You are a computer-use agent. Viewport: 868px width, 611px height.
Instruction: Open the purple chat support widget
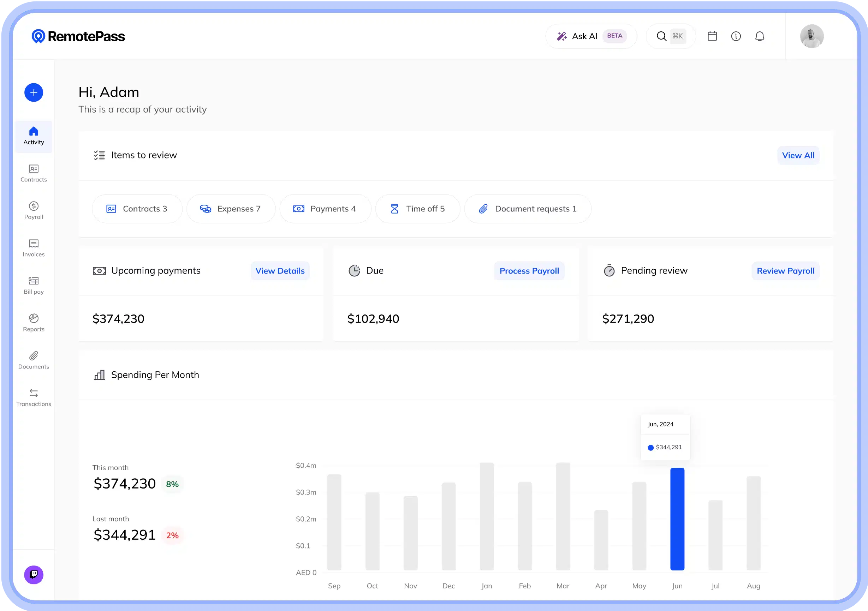click(x=34, y=575)
